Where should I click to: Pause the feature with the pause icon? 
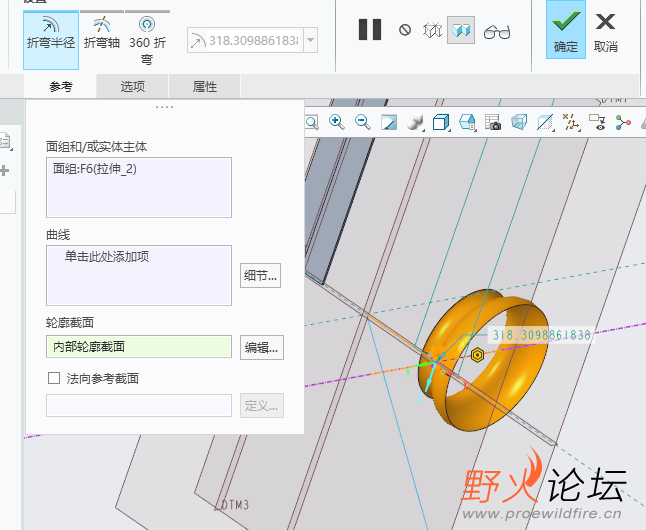point(370,30)
